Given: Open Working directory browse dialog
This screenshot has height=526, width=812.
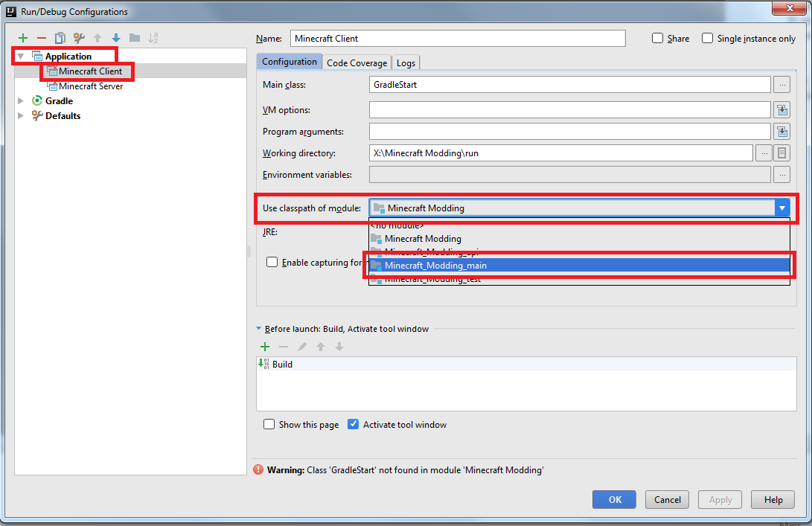Looking at the screenshot, I should point(763,153).
